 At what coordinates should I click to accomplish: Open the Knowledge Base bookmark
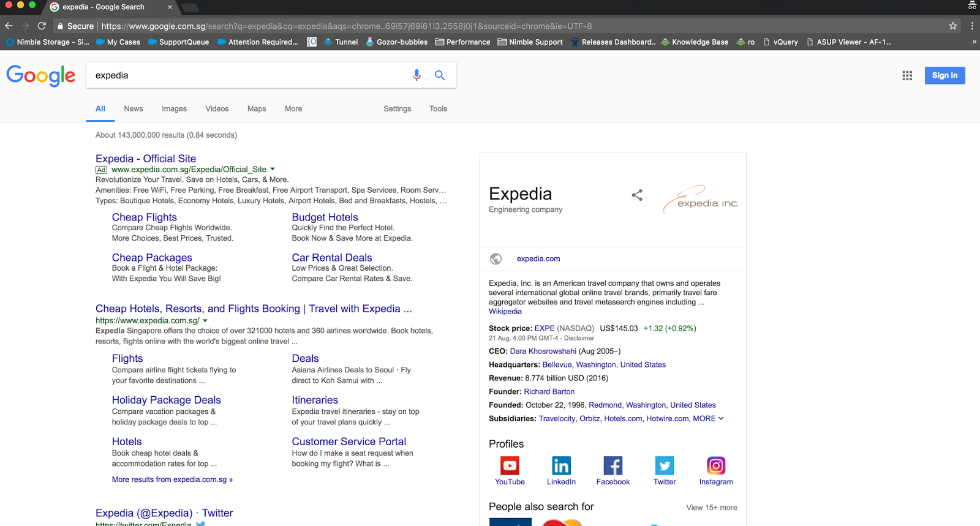pyautogui.click(x=695, y=42)
